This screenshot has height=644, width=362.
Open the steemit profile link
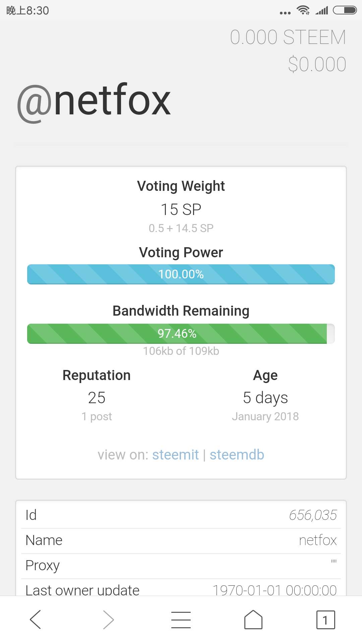[175, 455]
